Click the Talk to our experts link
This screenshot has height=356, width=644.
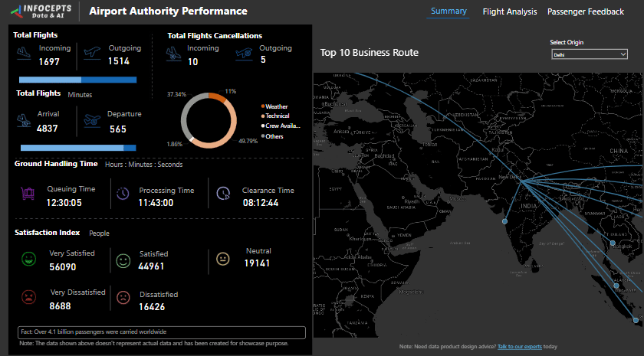pos(520,347)
